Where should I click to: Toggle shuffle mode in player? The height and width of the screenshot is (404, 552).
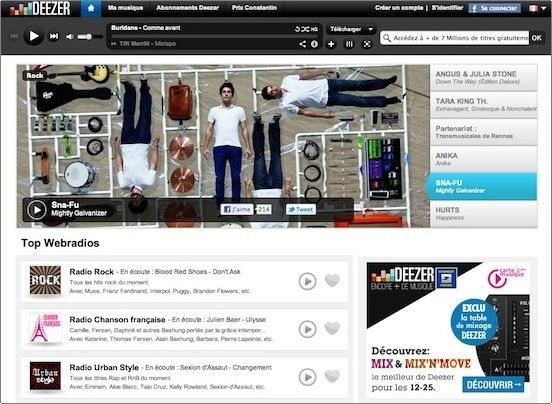[305, 29]
